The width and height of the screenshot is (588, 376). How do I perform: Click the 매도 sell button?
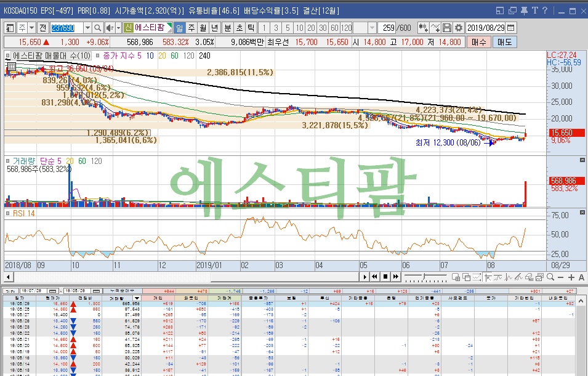pos(505,42)
